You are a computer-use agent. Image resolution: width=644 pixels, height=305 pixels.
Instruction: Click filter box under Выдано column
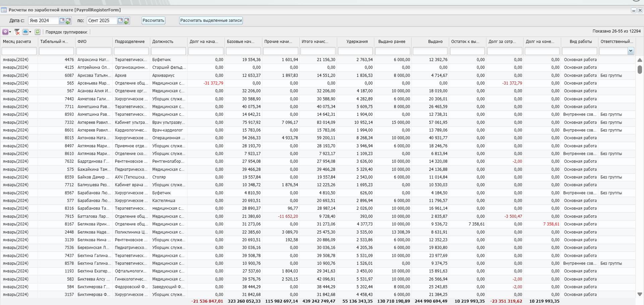tap(430, 51)
